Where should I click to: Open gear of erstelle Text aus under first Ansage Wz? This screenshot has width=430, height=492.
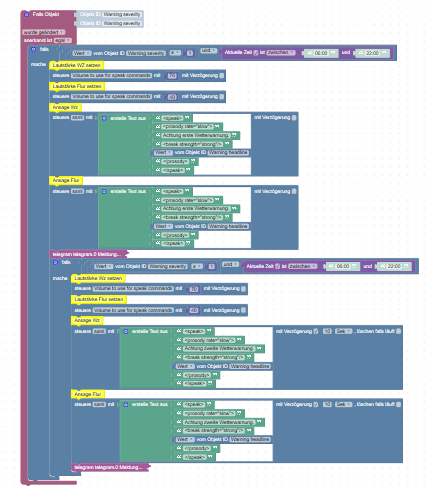[x=104, y=118]
